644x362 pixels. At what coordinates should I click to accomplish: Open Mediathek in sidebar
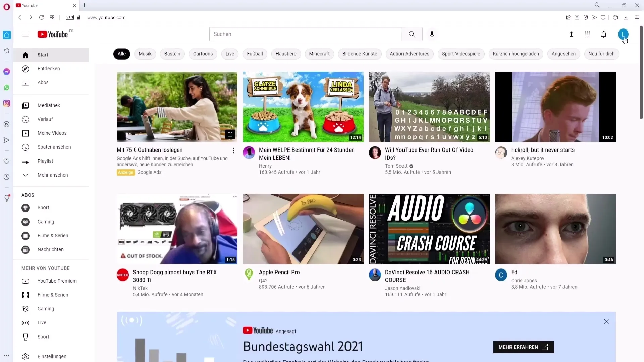point(51,105)
